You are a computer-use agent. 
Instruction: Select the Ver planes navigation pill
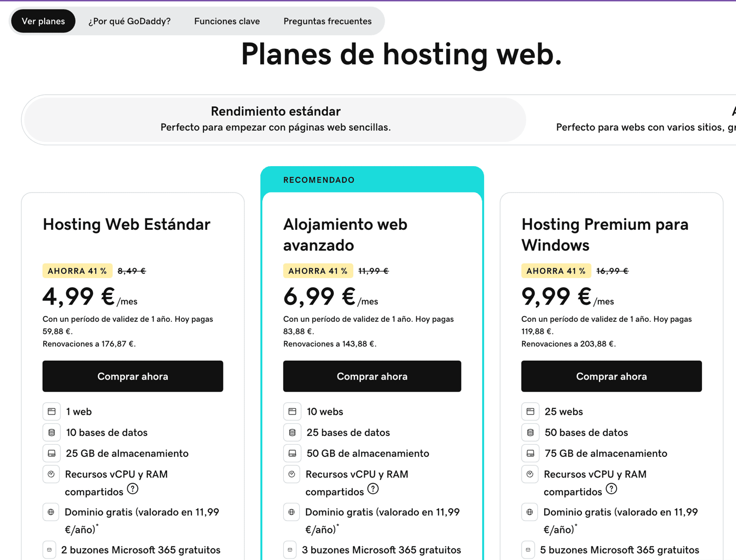tap(43, 21)
